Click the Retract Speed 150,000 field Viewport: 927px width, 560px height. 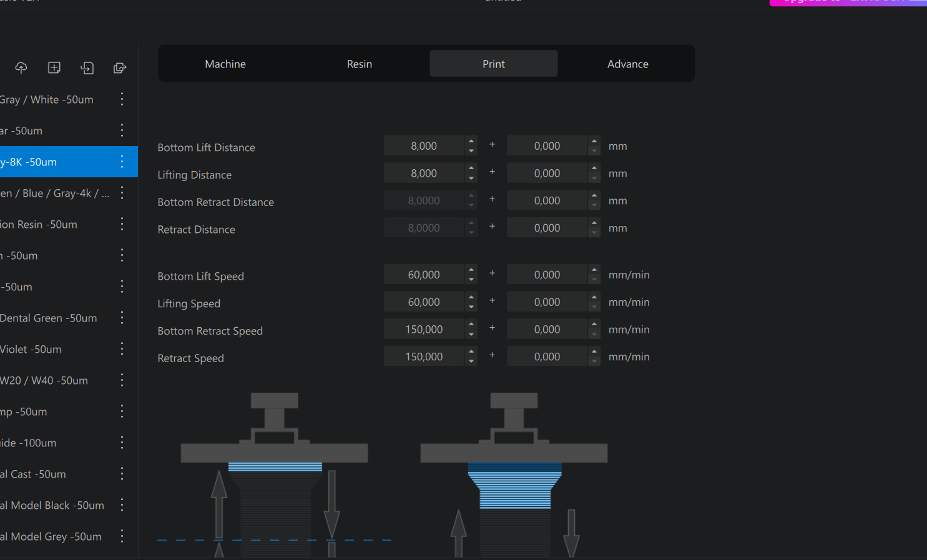point(424,357)
